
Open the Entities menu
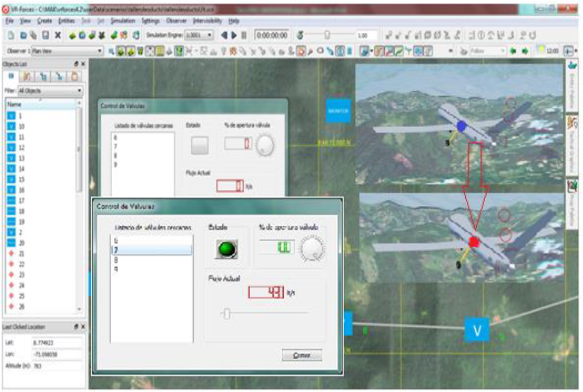point(67,21)
